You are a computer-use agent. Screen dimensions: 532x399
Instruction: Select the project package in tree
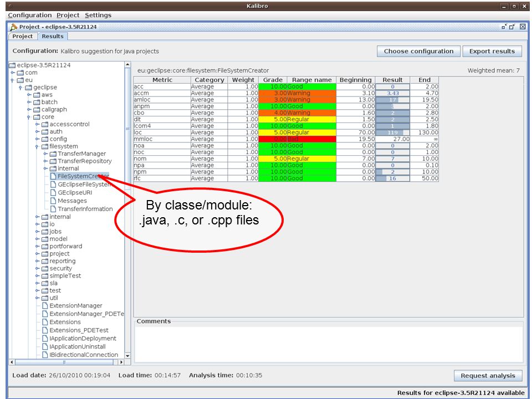click(x=59, y=254)
